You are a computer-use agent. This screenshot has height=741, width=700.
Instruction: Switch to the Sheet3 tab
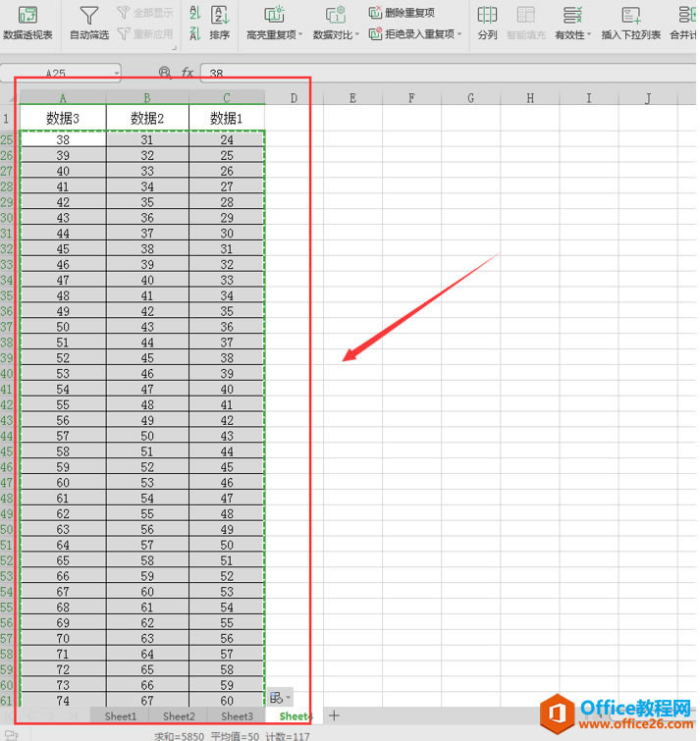pos(236,716)
